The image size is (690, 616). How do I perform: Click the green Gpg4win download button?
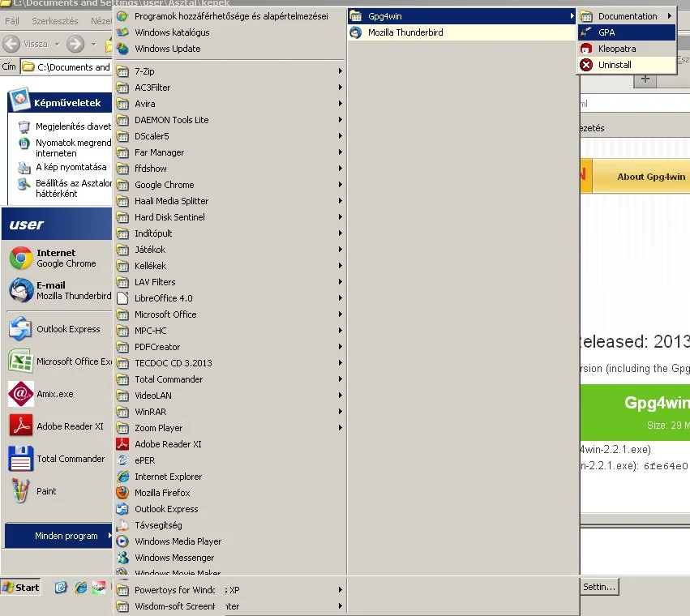click(x=635, y=413)
